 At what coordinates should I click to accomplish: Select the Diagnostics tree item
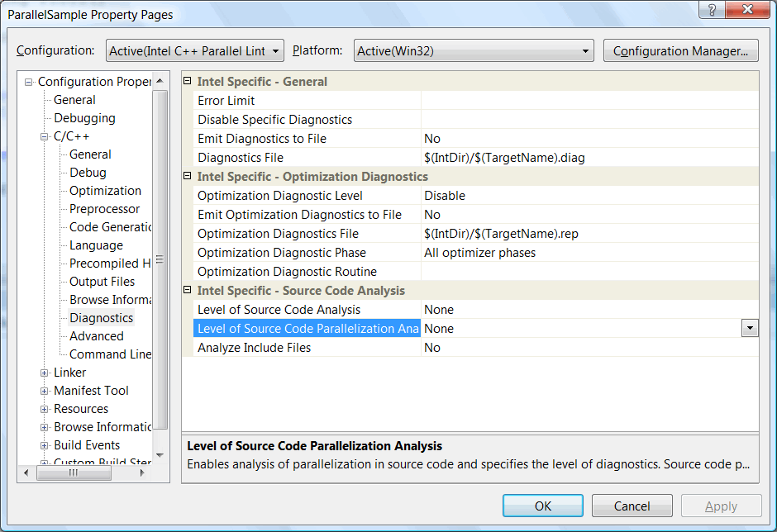(x=102, y=317)
